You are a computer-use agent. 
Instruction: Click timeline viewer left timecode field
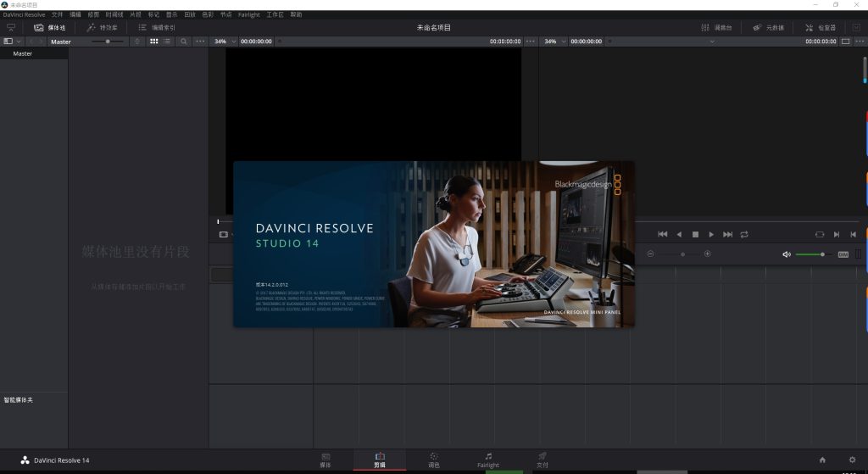click(x=587, y=42)
